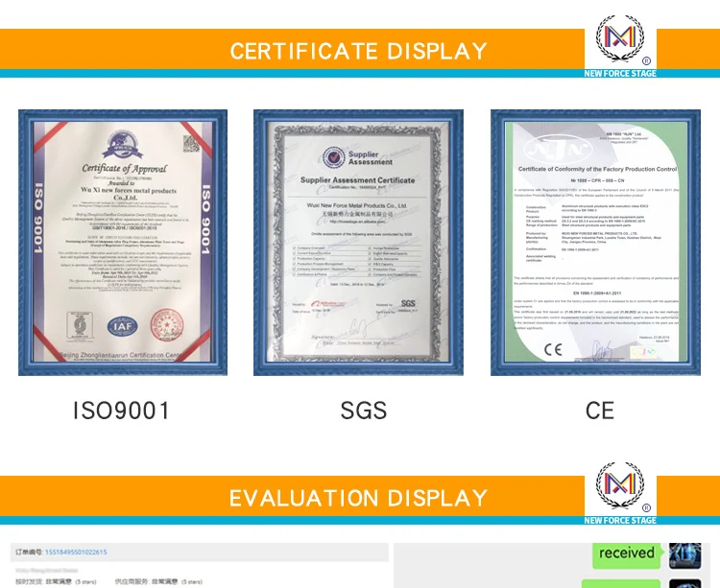Screen dimensions: 720x588
Task: Open the ISO 9001 certificate image
Action: [x=123, y=243]
